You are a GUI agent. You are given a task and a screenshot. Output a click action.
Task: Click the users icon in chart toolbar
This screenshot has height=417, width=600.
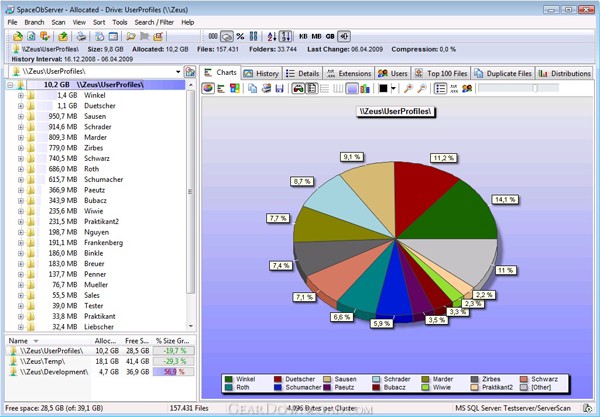coord(467,89)
